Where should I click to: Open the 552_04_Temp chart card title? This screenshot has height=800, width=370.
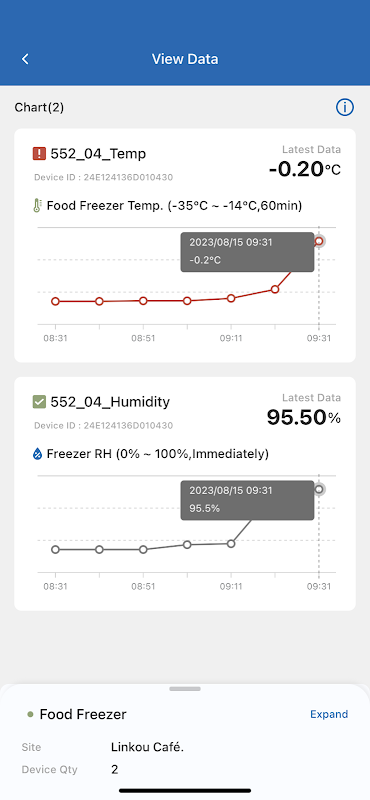coord(98,154)
